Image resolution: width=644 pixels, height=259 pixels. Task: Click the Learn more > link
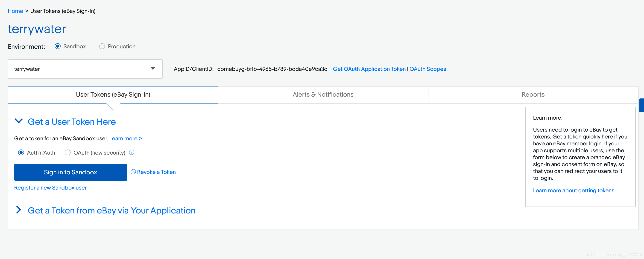[126, 138]
